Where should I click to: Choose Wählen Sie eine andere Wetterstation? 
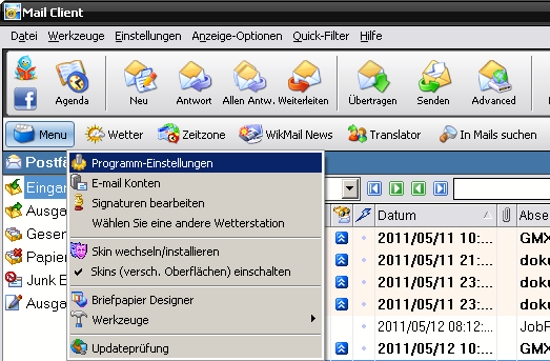tap(196, 223)
